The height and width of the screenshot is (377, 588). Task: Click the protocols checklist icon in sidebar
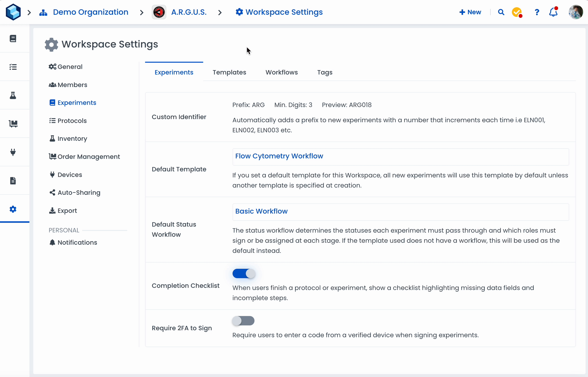pyautogui.click(x=13, y=67)
